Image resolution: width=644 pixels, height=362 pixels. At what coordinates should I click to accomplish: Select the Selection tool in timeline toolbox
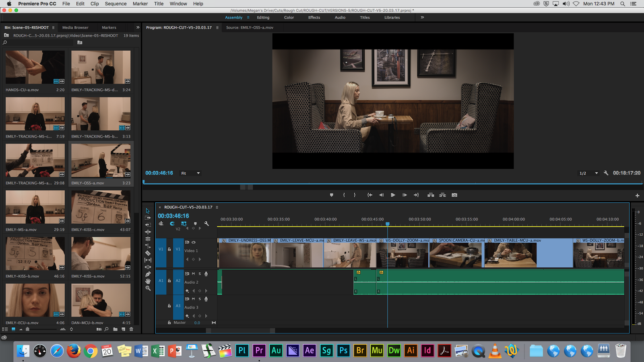pos(148,211)
